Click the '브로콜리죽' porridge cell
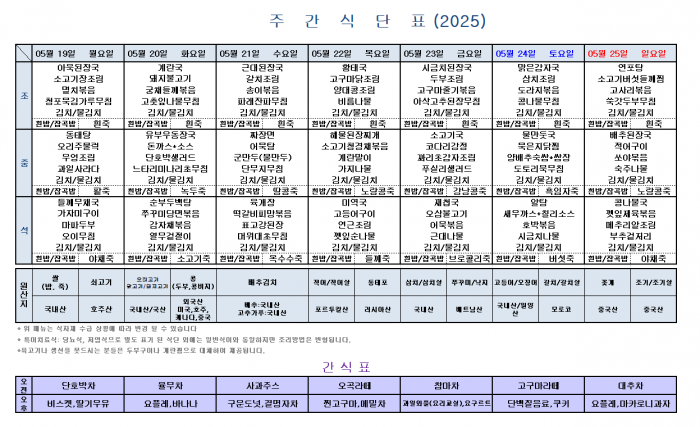The height and width of the screenshot is (427, 700). 469,259
